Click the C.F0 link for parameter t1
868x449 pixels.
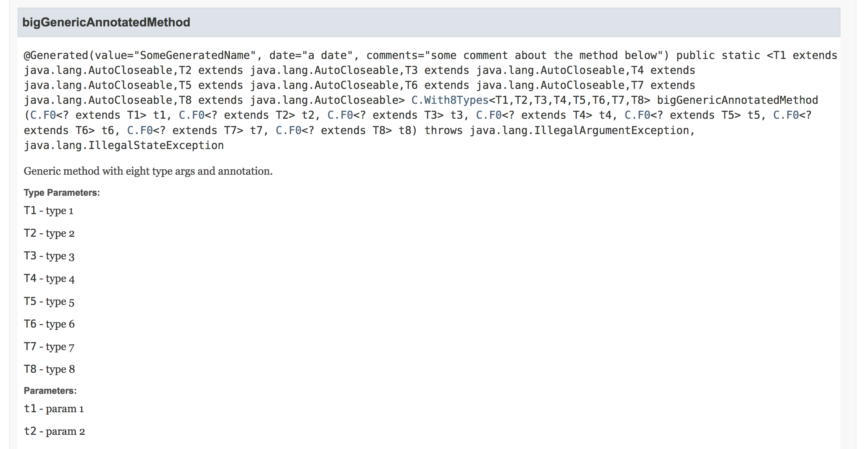pyautogui.click(x=43, y=115)
